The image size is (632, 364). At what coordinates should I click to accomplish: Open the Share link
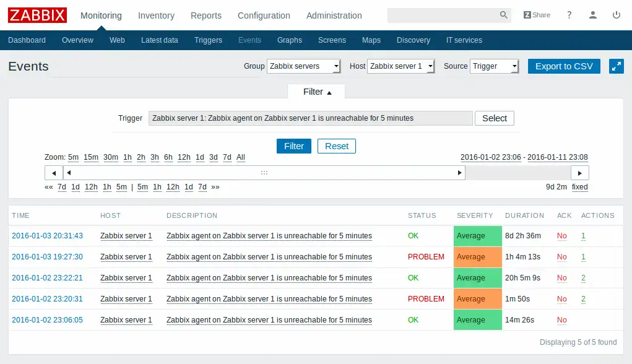(x=537, y=15)
